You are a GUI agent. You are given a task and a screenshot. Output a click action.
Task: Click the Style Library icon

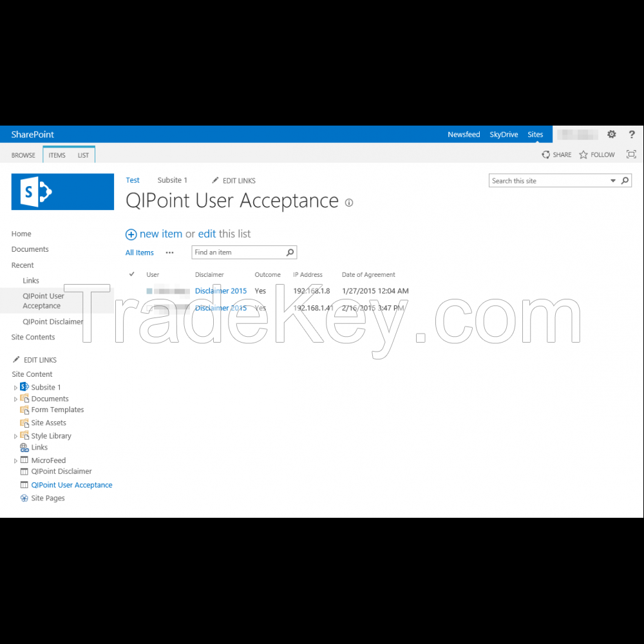click(x=24, y=435)
